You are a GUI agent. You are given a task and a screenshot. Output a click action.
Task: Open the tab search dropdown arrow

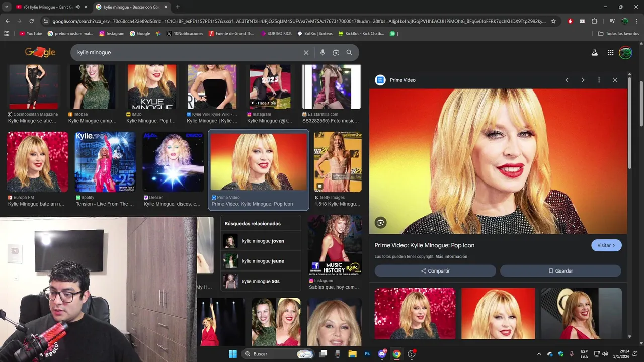[x=6, y=7]
